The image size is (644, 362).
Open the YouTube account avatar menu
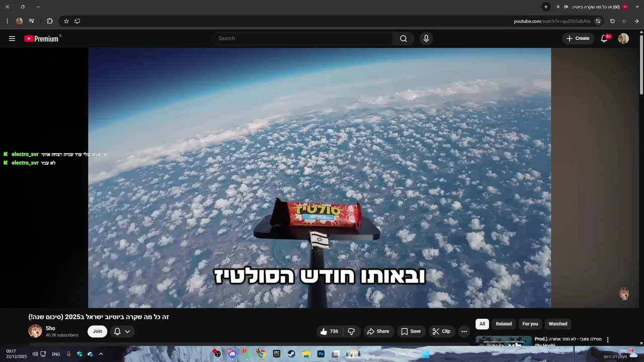[x=623, y=39]
